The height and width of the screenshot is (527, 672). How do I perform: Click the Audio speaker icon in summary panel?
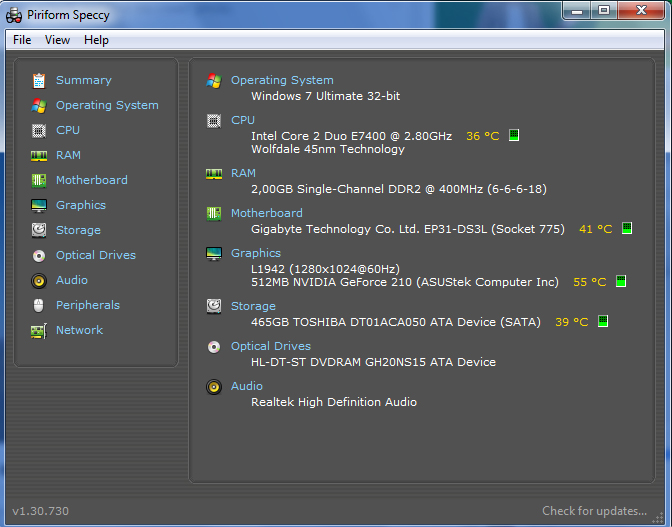point(214,387)
